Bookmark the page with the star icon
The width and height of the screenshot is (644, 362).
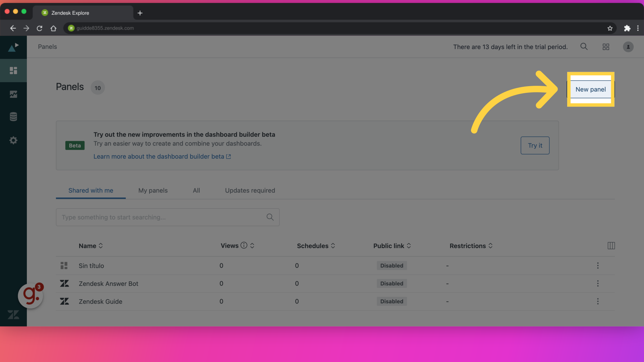[x=610, y=28]
